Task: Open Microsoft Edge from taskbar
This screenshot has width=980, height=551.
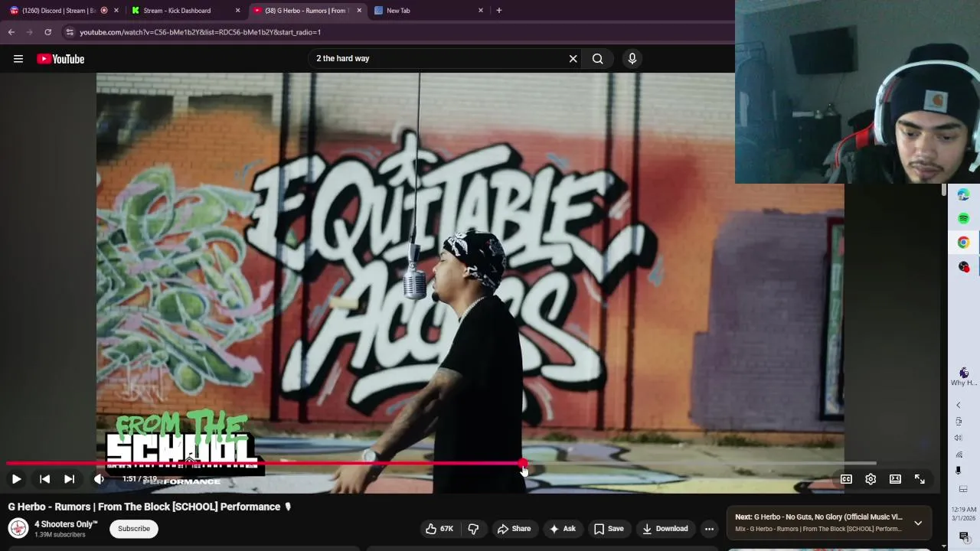Action: 964,194
